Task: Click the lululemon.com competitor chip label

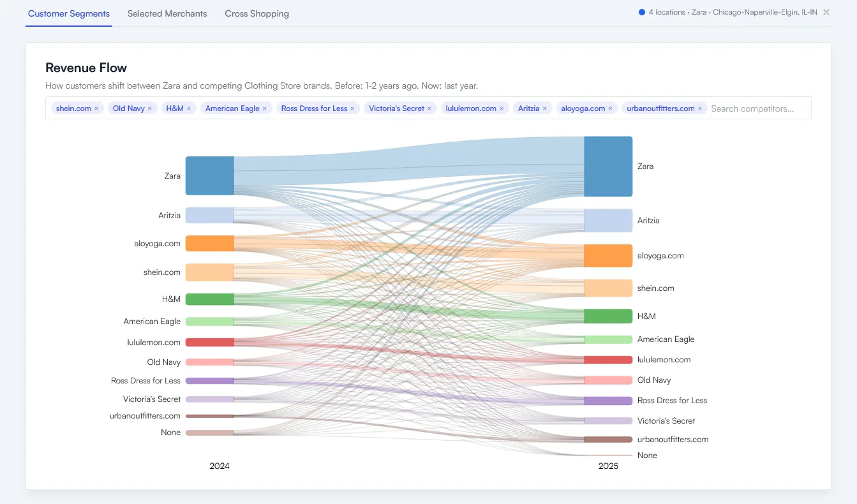Action: pyautogui.click(x=471, y=108)
